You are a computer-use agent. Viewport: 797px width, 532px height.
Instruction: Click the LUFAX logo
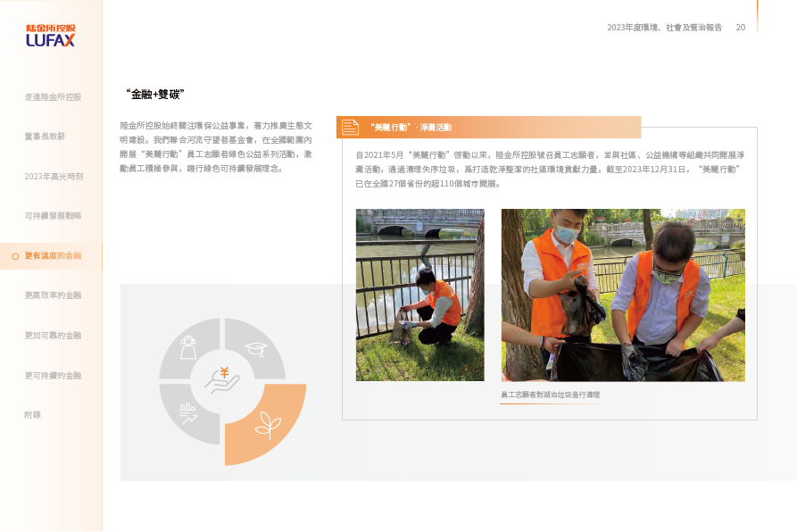coord(50,35)
